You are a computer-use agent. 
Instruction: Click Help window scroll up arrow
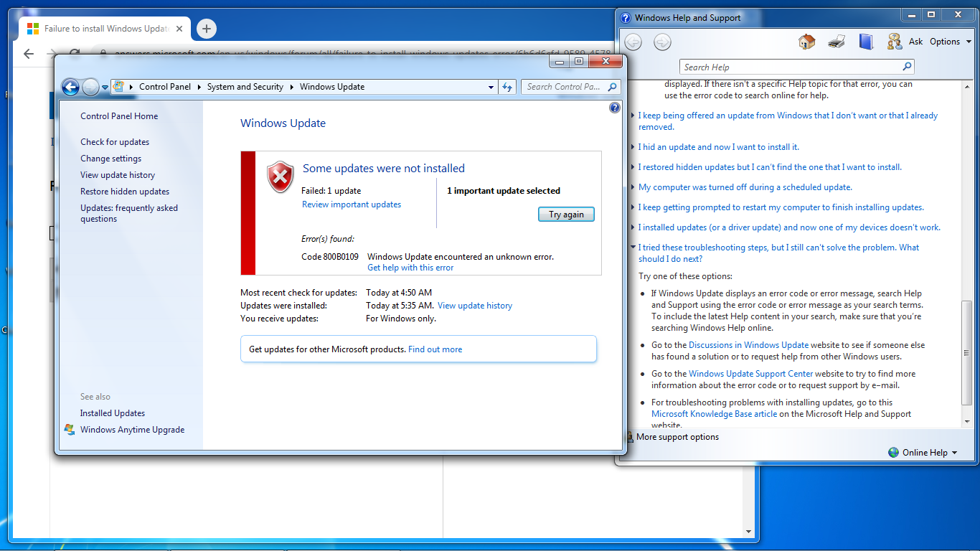pyautogui.click(x=966, y=88)
